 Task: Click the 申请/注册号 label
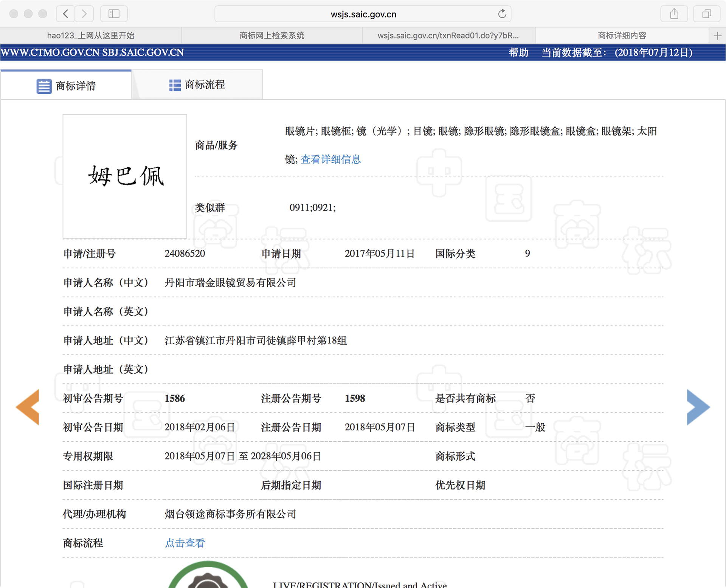[89, 254]
